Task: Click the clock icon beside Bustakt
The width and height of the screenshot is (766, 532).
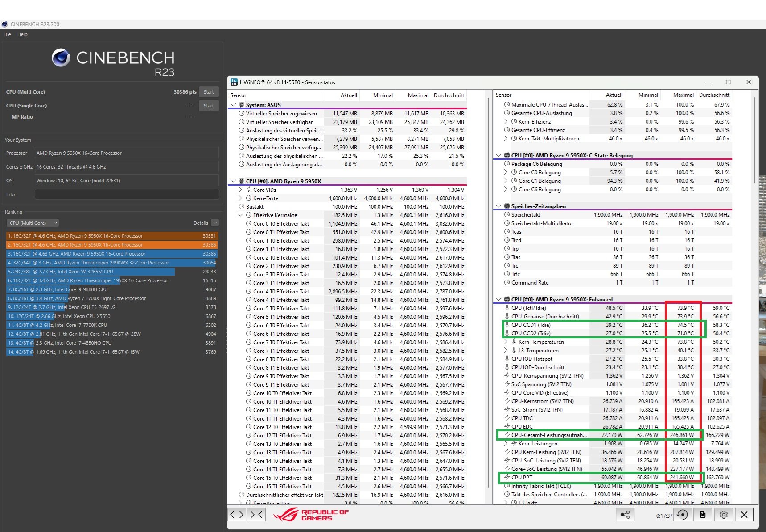Action: click(242, 207)
